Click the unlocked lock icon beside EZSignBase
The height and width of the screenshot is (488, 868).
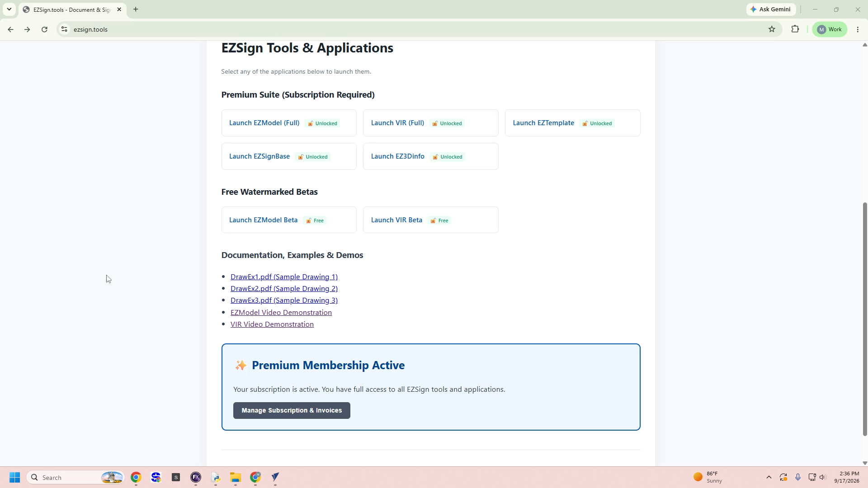coord(301,157)
